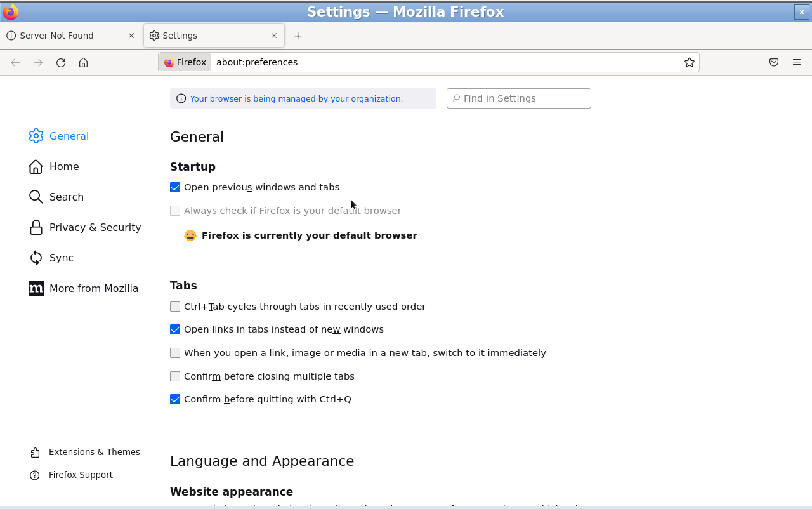
Task: Enable Ctrl+Tab recently used order cycling
Action: click(175, 307)
